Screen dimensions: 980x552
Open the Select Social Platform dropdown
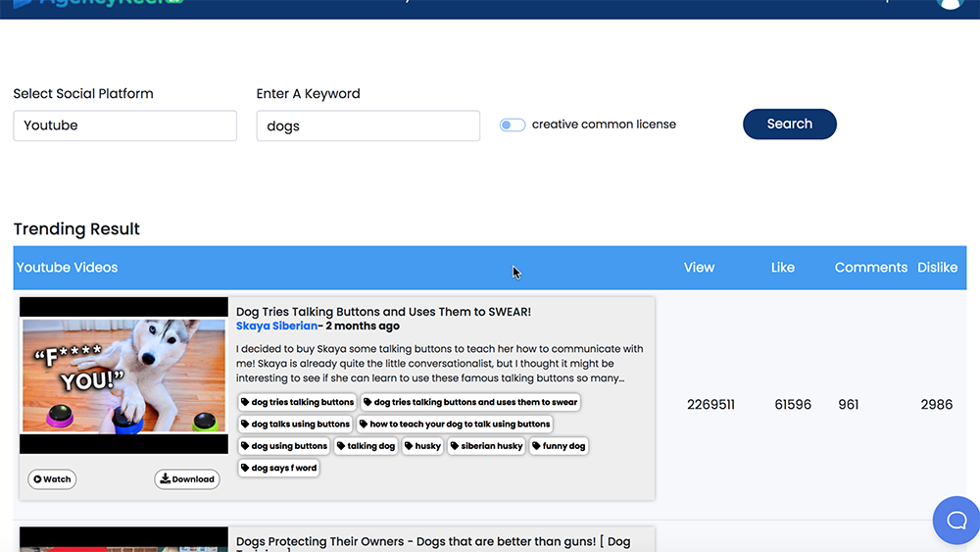click(124, 125)
